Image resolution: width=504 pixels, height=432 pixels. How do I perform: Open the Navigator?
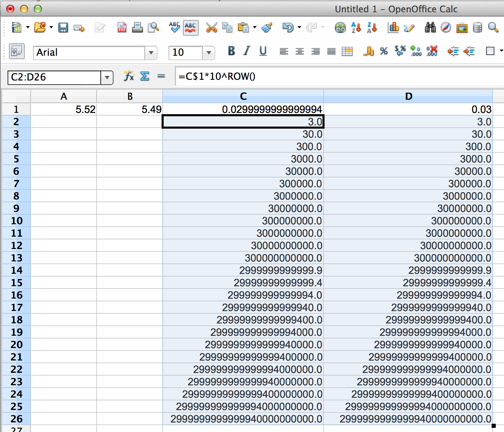(x=445, y=28)
